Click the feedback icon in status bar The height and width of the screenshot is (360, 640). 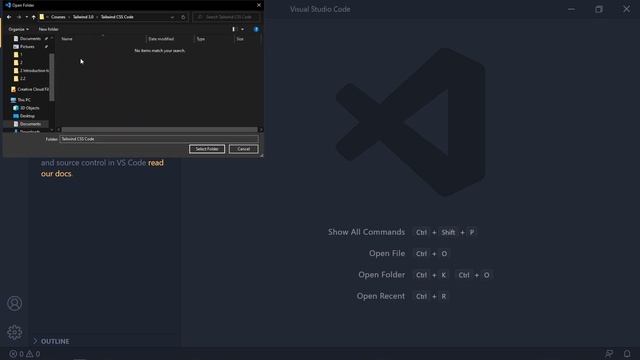pos(609,354)
